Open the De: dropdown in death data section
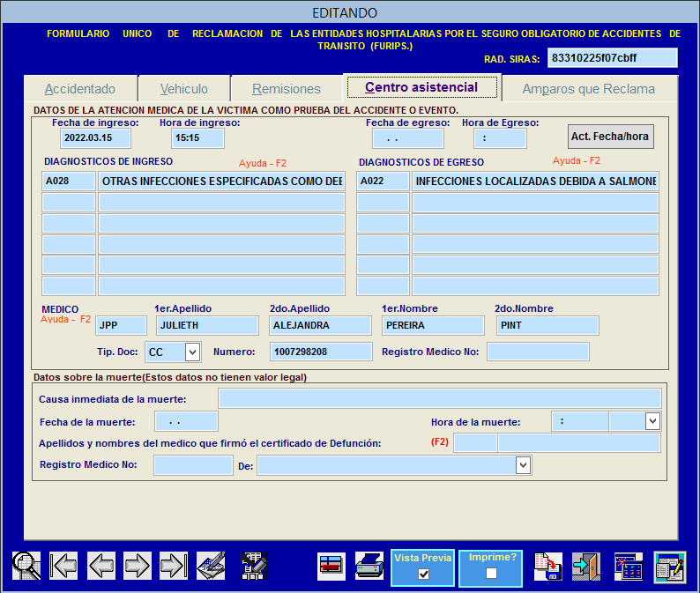The width and height of the screenshot is (700, 593). pyautogui.click(x=523, y=465)
